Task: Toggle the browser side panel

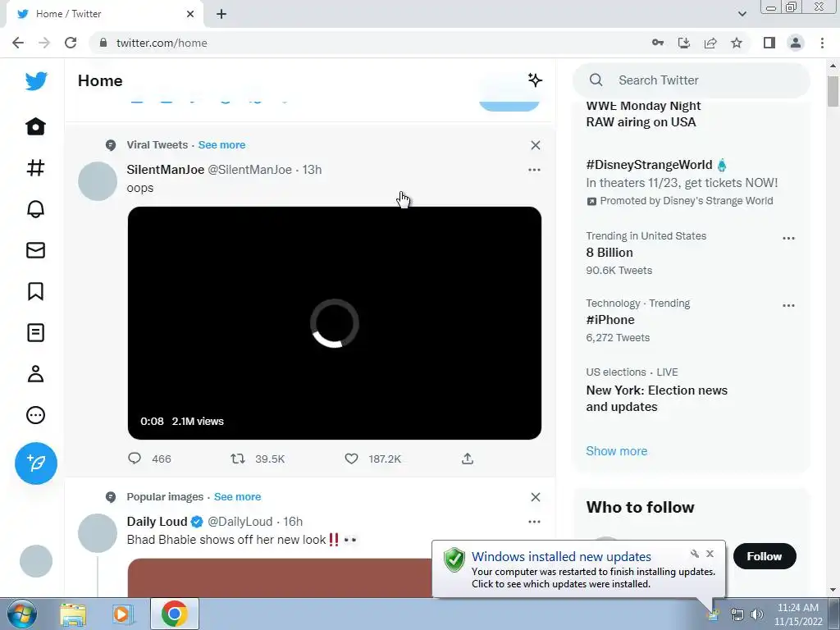Action: [x=769, y=43]
